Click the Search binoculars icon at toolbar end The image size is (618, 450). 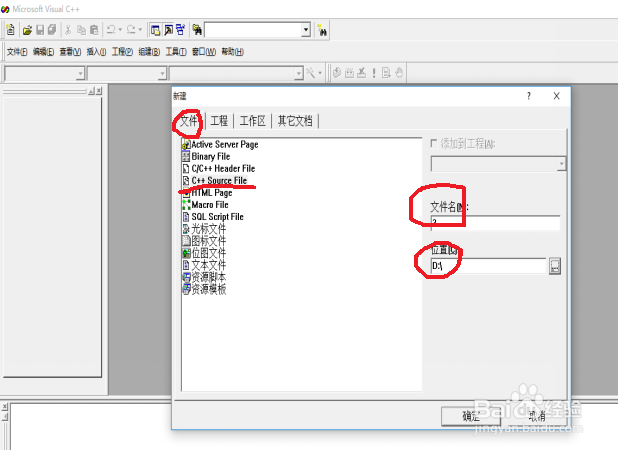tap(322, 30)
